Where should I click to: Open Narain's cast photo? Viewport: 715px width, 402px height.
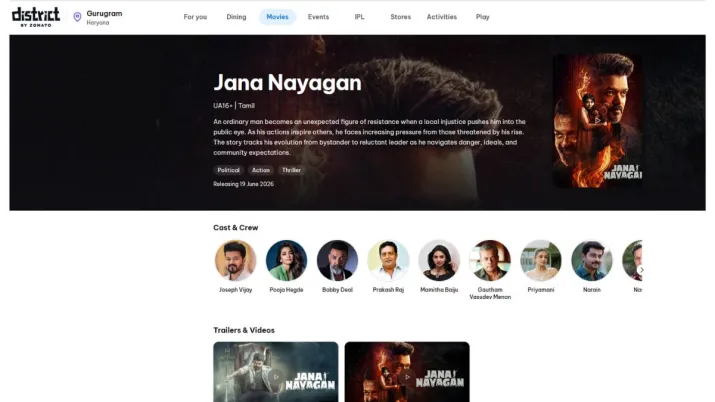(592, 260)
